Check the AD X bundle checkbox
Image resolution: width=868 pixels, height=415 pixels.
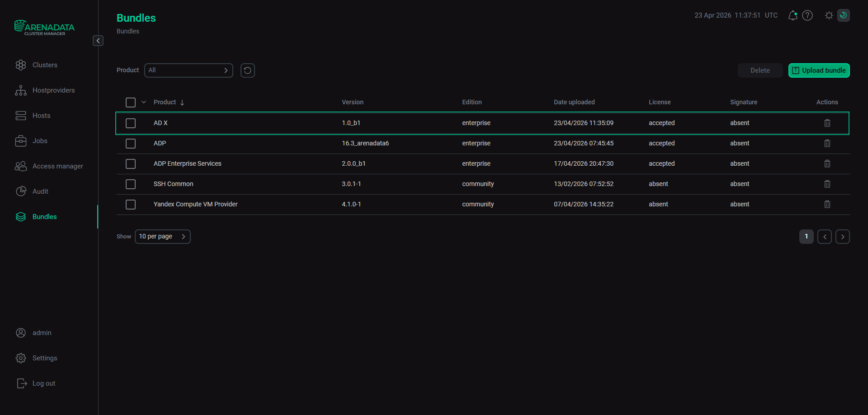click(131, 123)
